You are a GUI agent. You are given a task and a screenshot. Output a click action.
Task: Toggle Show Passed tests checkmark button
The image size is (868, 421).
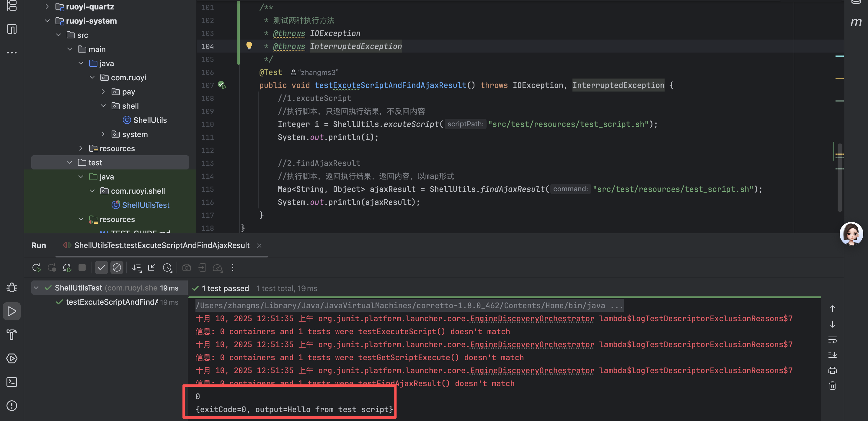click(x=101, y=268)
